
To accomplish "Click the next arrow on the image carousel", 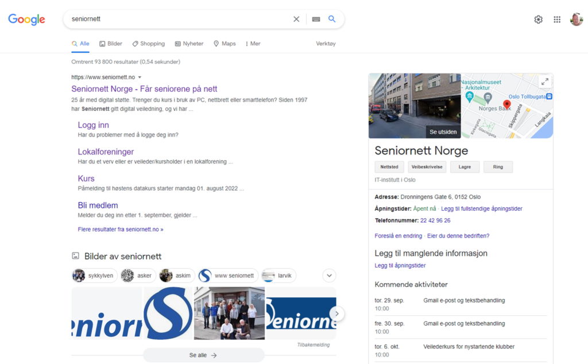I will tap(336, 313).
